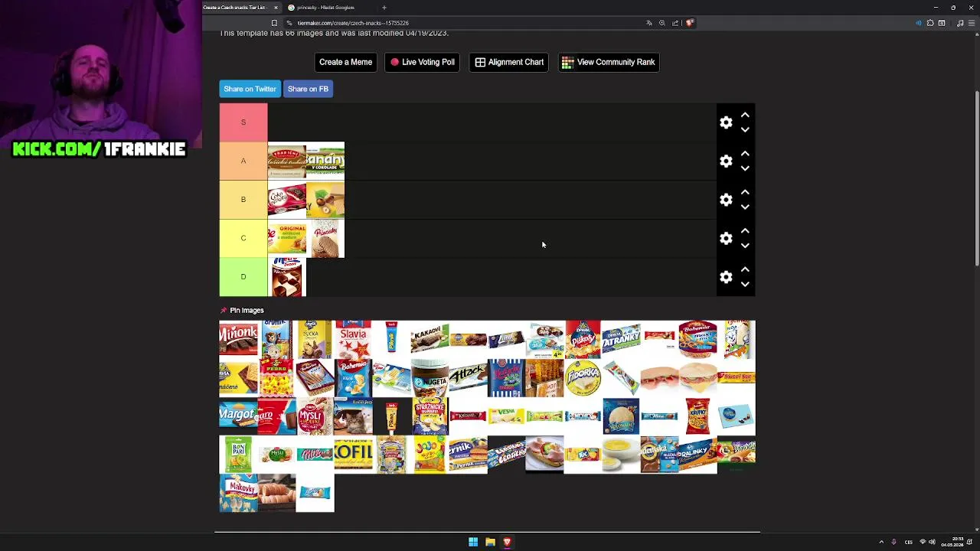Open File Explorer from taskbar
The width and height of the screenshot is (980, 551).
pos(490,542)
